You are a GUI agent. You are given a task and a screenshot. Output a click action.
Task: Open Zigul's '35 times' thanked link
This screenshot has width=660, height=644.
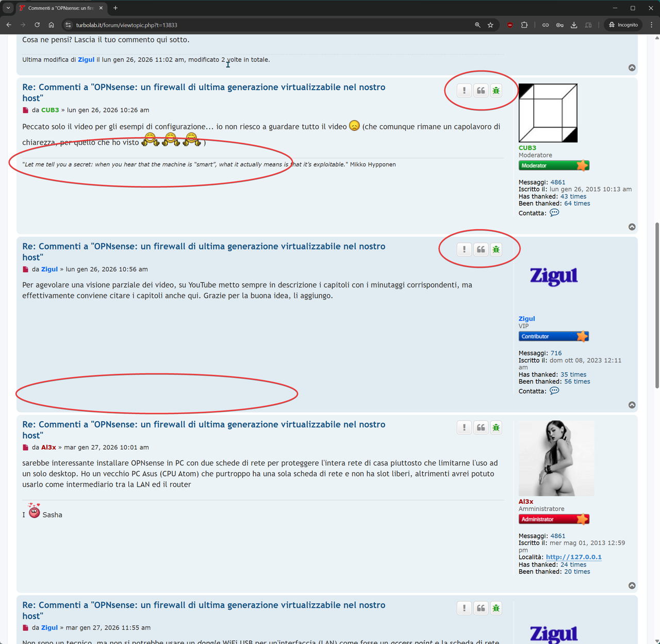[x=573, y=374]
